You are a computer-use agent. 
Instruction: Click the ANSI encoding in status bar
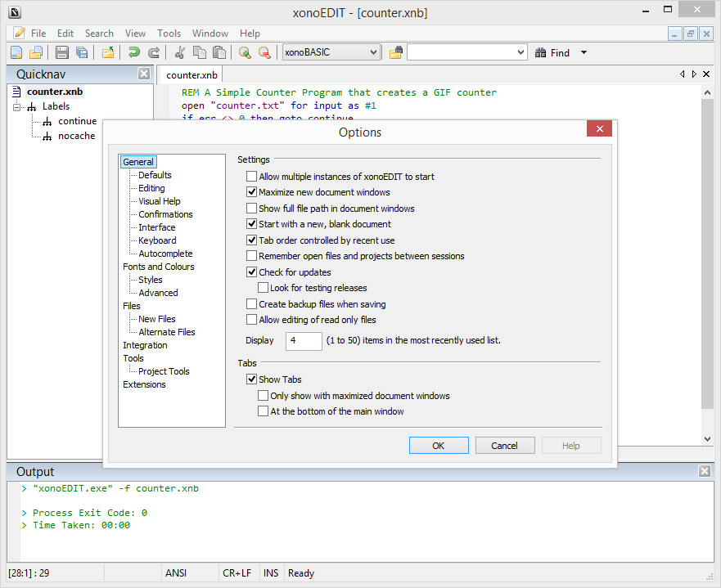176,572
